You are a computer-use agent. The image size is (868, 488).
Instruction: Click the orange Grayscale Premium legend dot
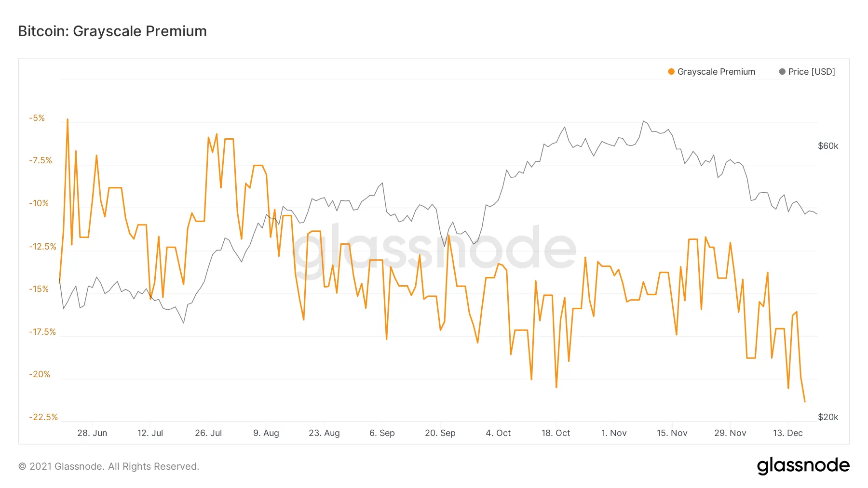click(671, 72)
